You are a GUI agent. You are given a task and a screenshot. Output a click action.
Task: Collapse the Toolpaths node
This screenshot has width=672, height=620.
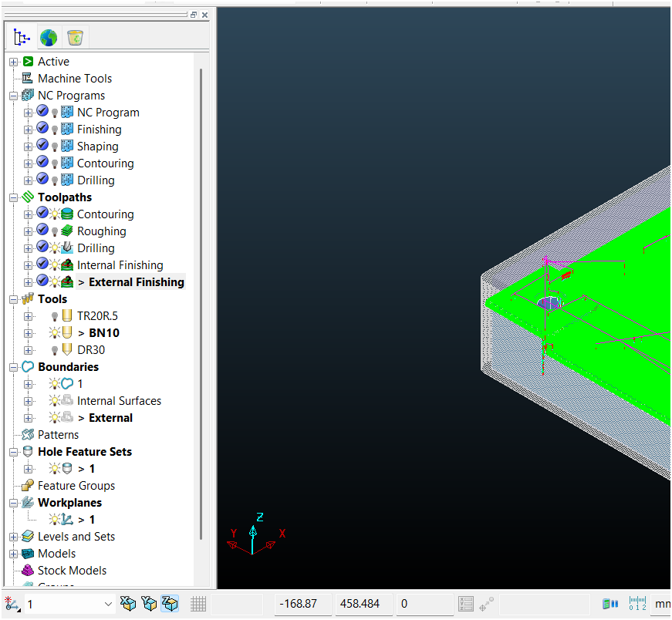[x=13, y=197]
